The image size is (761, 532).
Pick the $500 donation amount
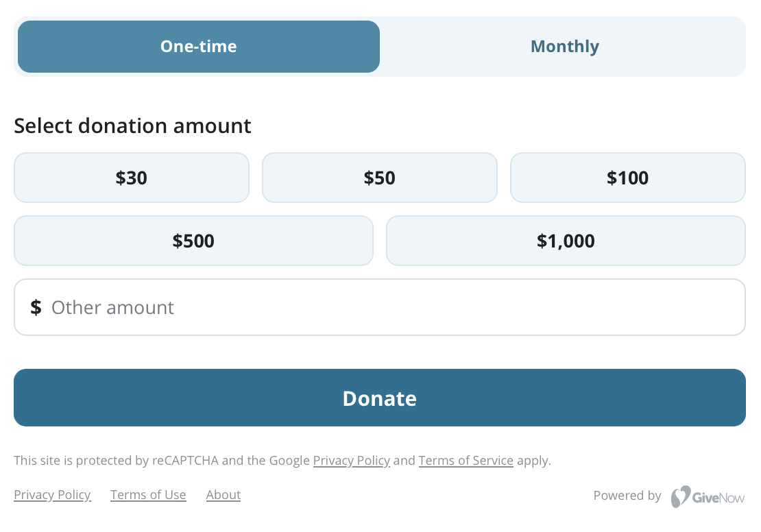pyautogui.click(x=193, y=241)
